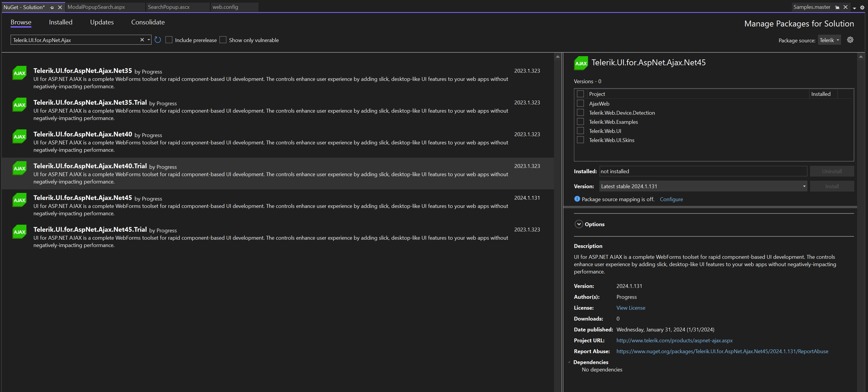Pin the NuGet - Solution tab

[52, 7]
